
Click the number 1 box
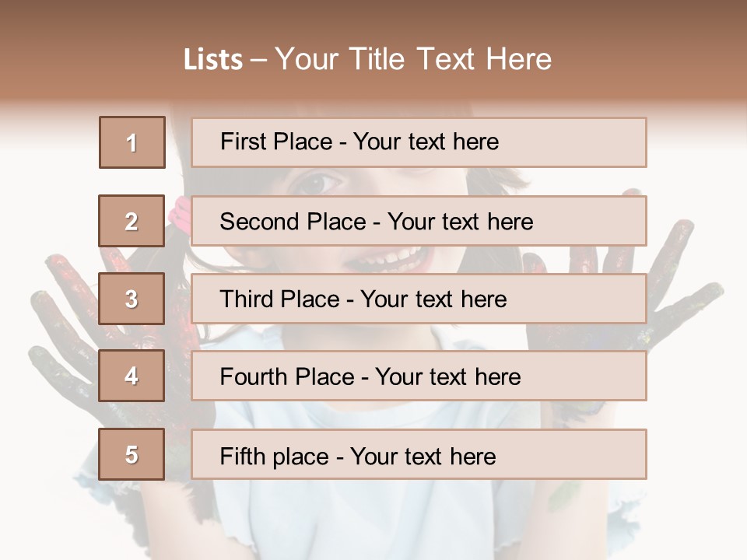132,142
